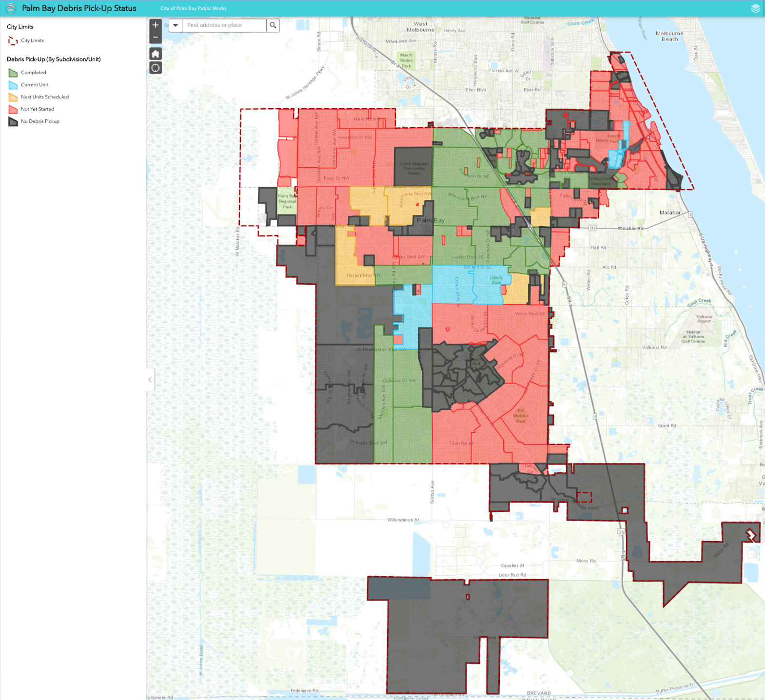Click the Bill Madden Park map area

point(521,416)
